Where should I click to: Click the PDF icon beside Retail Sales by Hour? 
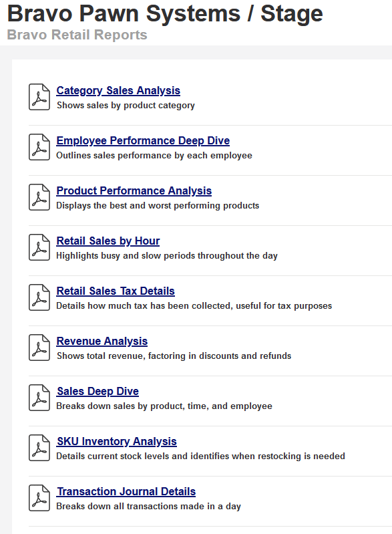[39, 247]
